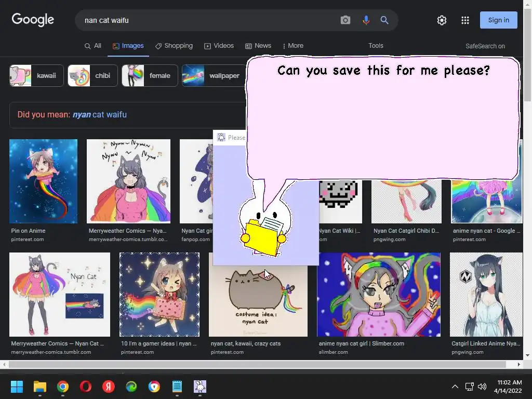Open the Pusheen costume idea nyan cat image

(258, 301)
